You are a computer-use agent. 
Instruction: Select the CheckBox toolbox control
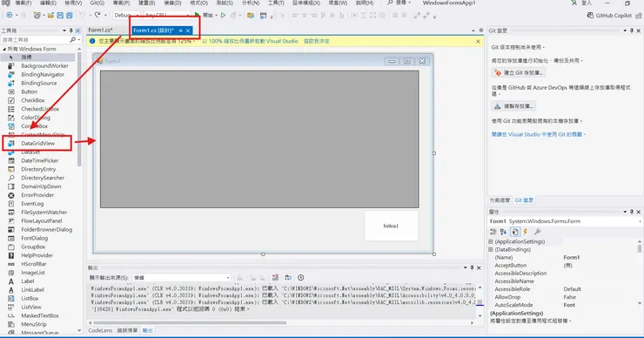[x=32, y=100]
